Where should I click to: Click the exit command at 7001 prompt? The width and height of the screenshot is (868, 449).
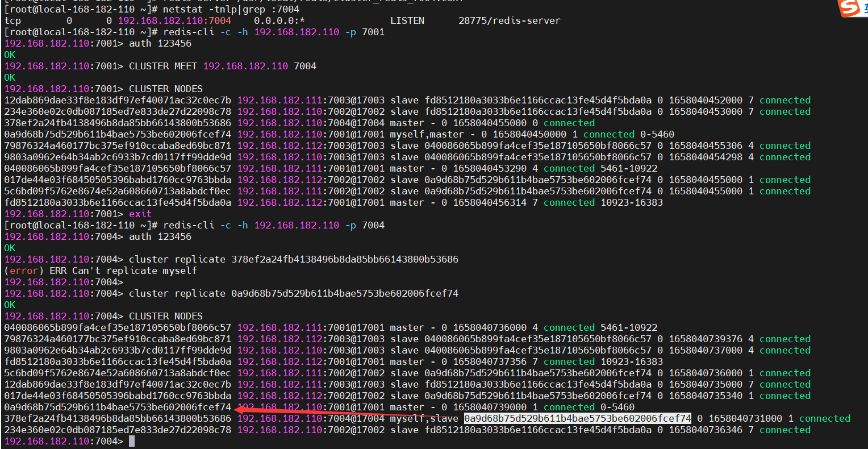click(x=140, y=214)
